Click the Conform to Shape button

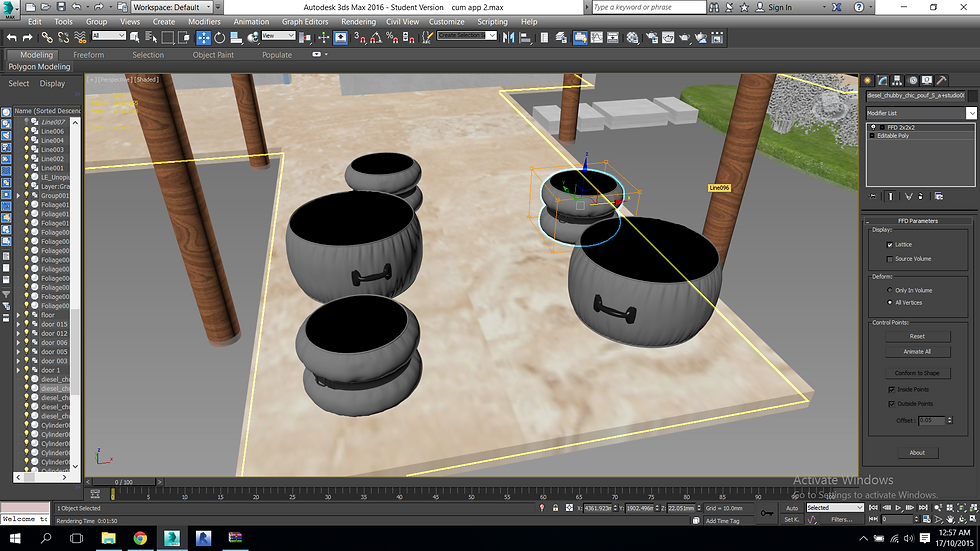coord(918,373)
